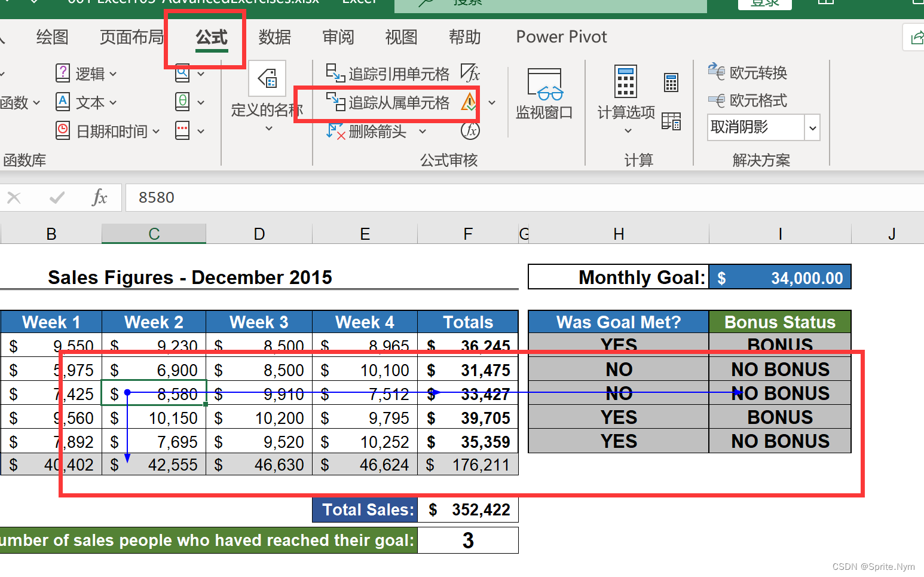The height and width of the screenshot is (577, 924).
Task: Select the grand total cell 176,211
Action: 468,465
